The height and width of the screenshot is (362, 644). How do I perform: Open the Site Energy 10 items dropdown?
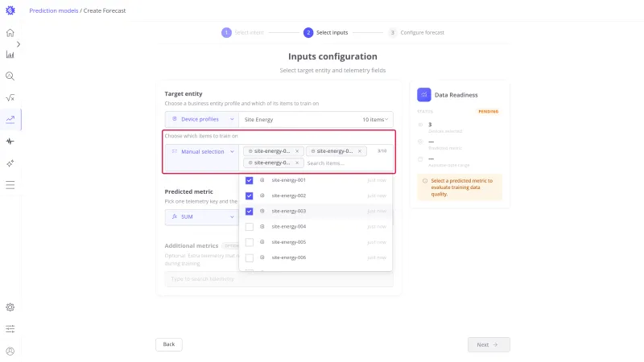point(316,119)
